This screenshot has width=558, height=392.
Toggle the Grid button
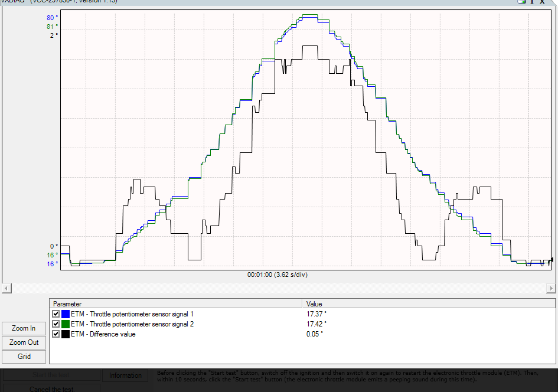(x=24, y=357)
